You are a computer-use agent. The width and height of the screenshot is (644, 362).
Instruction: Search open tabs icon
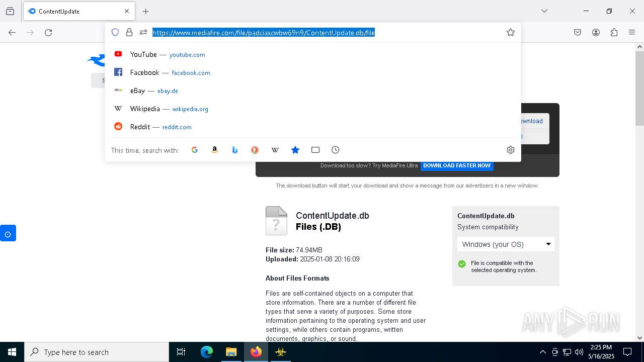coord(315,150)
